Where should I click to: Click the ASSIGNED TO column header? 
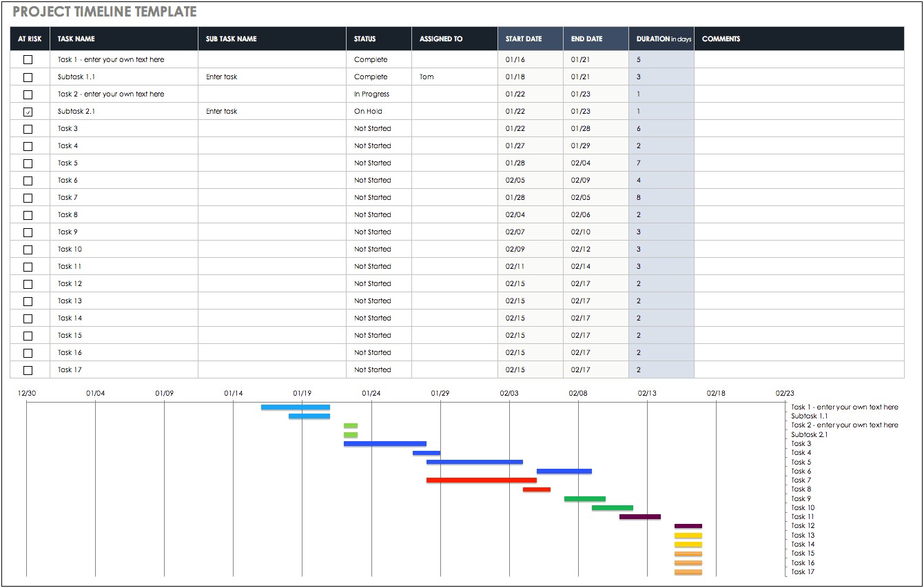[455, 39]
